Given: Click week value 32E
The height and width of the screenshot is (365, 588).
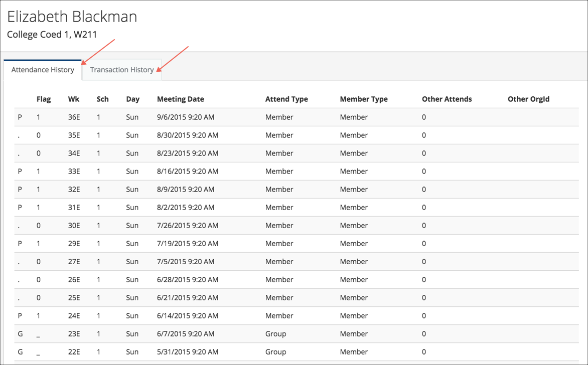Looking at the screenshot, I should click(74, 189).
